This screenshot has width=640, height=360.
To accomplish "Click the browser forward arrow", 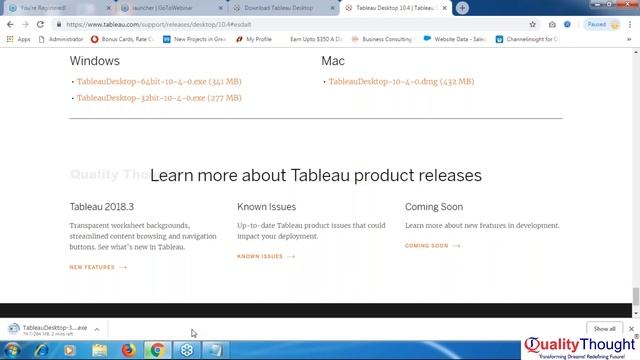I will tap(25, 24).
